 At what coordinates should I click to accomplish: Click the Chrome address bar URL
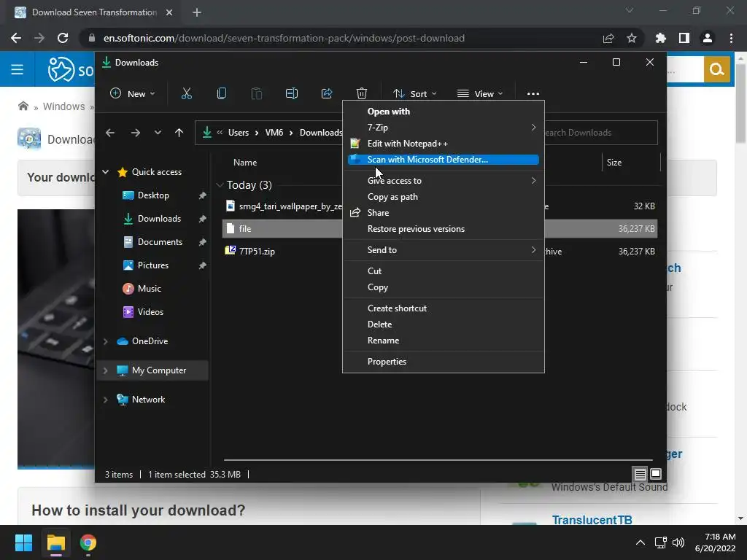click(x=284, y=38)
